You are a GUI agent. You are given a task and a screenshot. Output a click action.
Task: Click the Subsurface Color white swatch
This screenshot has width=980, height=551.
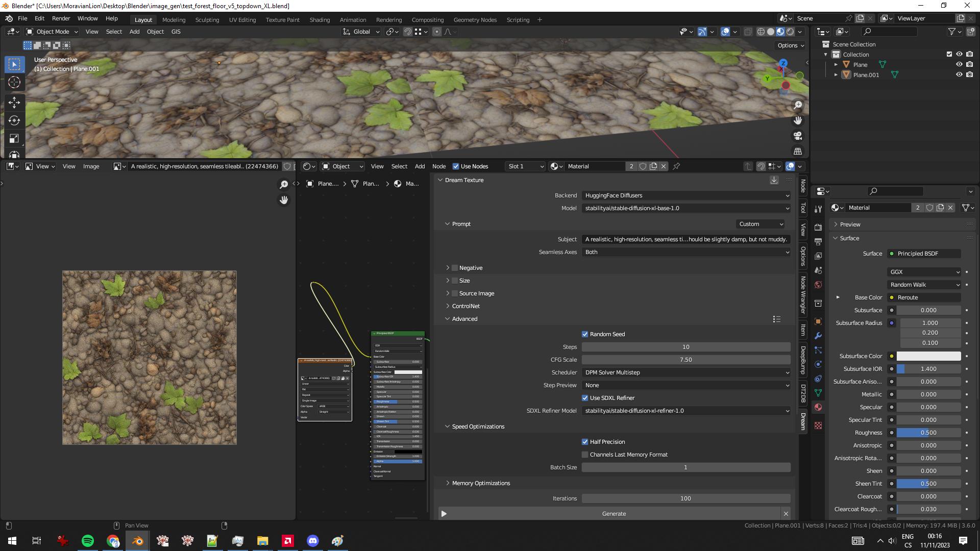click(928, 356)
